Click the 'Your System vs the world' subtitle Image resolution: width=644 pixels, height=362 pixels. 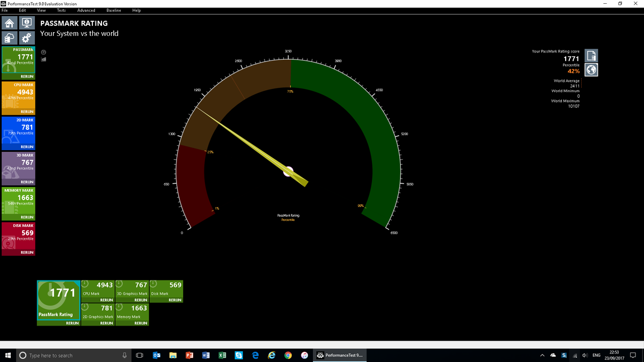79,33
